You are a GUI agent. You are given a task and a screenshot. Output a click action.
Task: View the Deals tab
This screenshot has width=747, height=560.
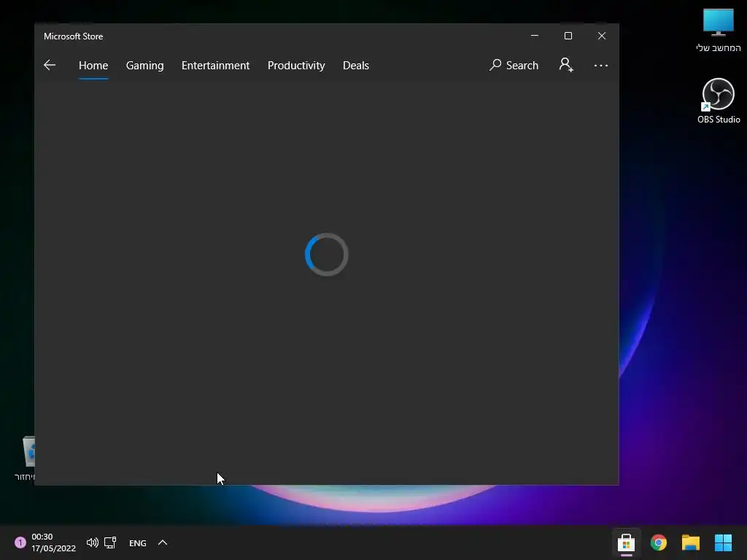356,65
